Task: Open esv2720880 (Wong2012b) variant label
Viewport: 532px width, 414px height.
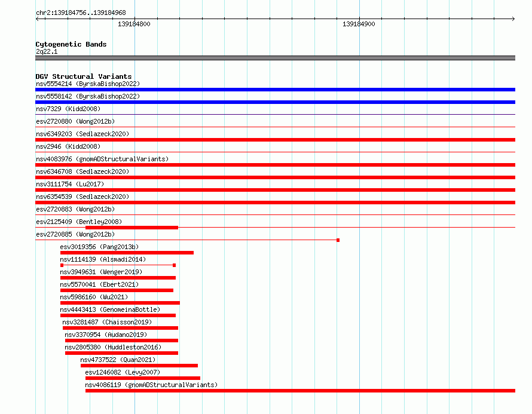Action: point(75,121)
